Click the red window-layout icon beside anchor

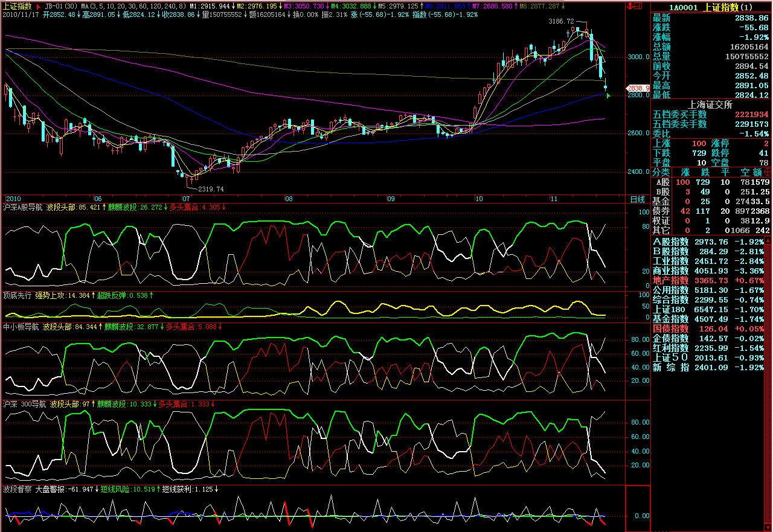click(x=639, y=6)
